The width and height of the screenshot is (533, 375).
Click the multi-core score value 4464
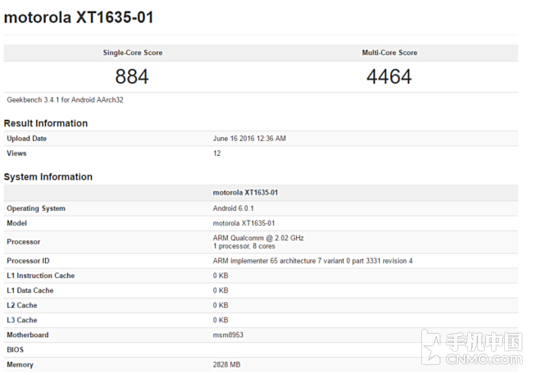(389, 76)
